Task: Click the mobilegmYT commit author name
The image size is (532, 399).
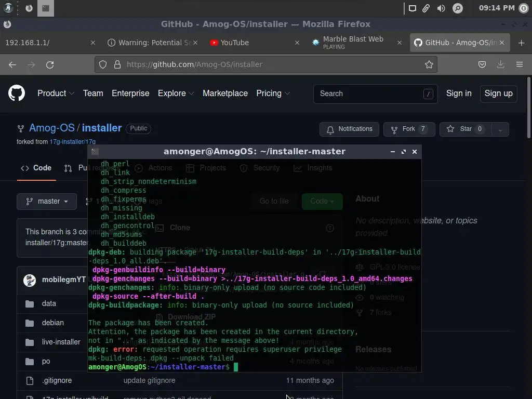Action: (x=63, y=280)
